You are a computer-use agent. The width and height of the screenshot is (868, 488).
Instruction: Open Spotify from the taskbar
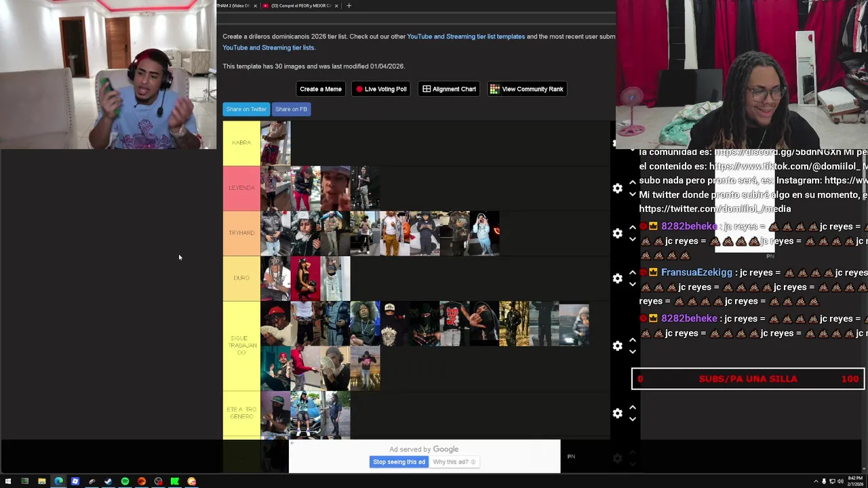[125, 481]
